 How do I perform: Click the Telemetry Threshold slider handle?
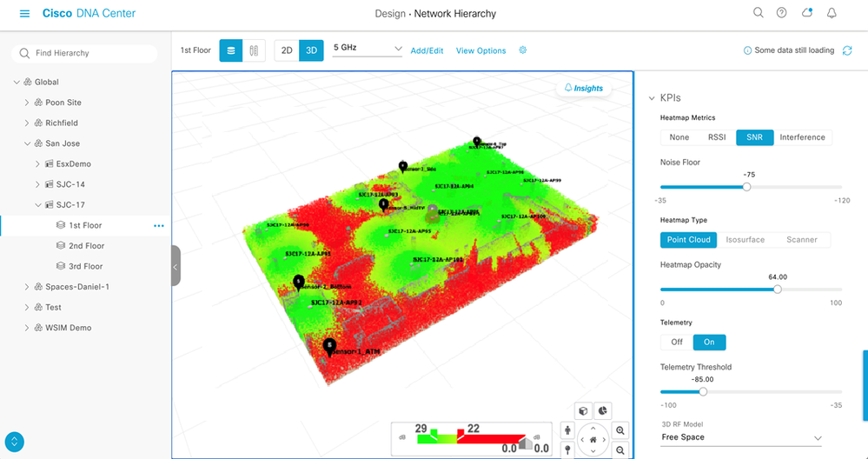click(703, 391)
